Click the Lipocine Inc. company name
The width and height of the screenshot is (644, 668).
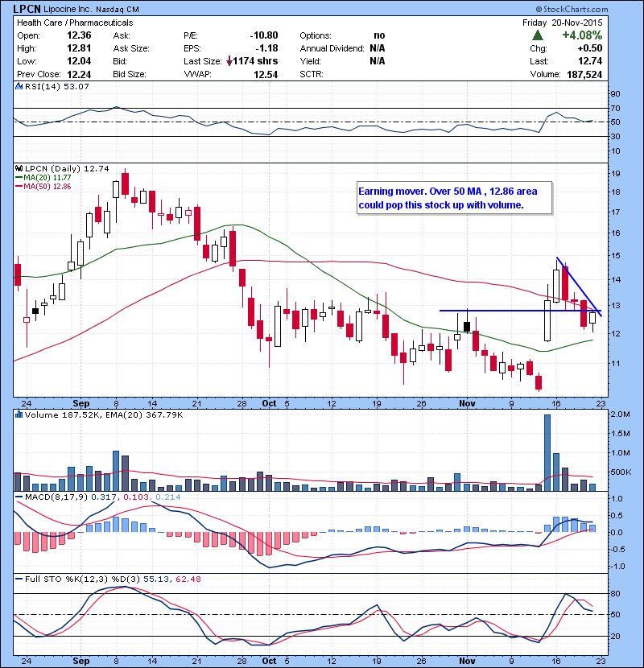[68, 9]
